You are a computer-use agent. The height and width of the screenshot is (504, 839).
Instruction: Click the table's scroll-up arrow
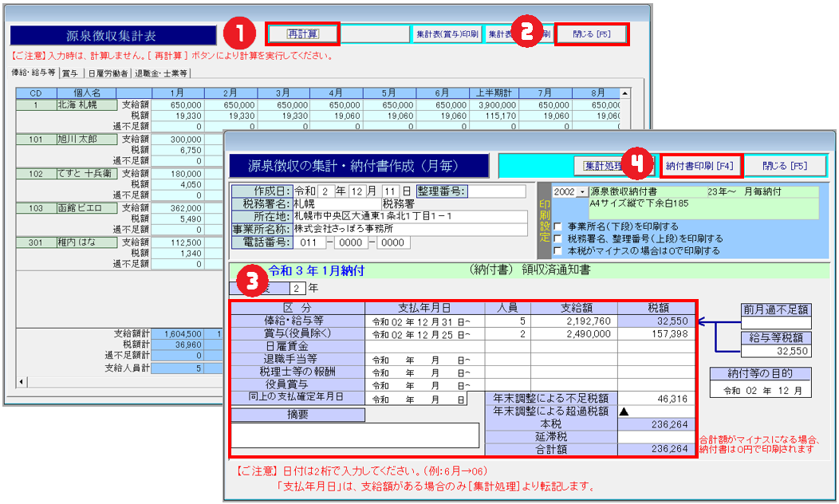(x=624, y=93)
